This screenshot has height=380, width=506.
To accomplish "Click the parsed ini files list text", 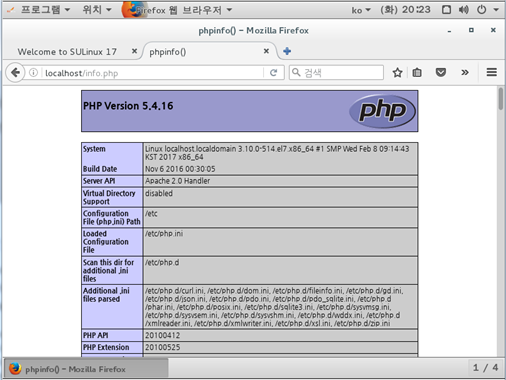I will click(274, 307).
